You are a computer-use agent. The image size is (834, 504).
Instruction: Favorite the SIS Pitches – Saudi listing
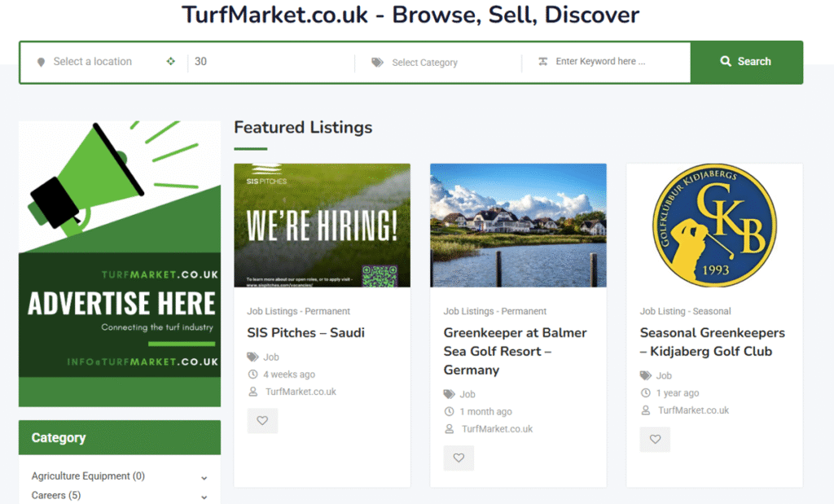coord(262,421)
